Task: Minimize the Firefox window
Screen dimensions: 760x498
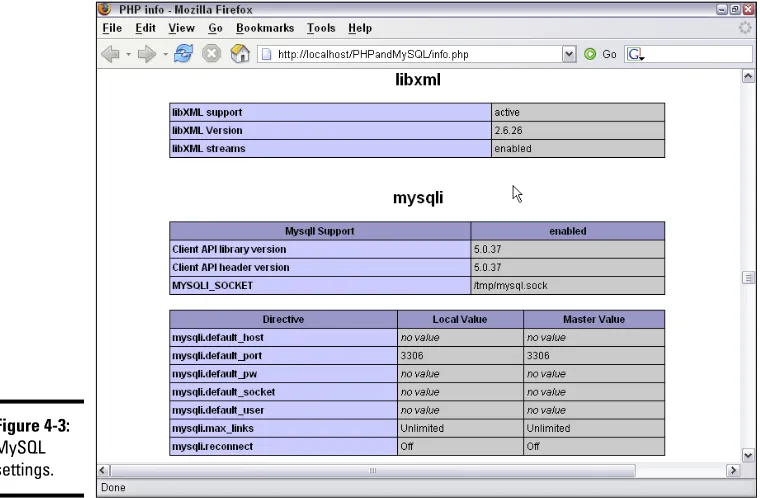Action: coord(722,9)
